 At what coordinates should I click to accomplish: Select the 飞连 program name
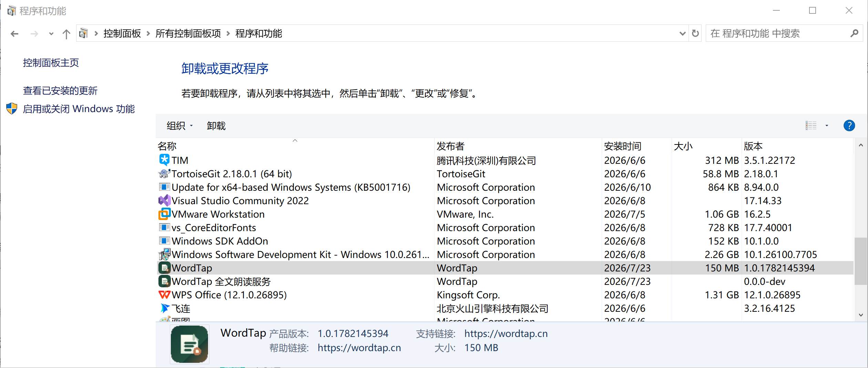[181, 308]
